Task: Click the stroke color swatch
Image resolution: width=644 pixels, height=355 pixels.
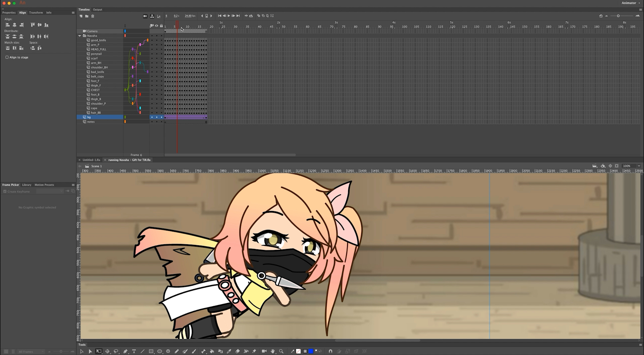Action: click(299, 351)
